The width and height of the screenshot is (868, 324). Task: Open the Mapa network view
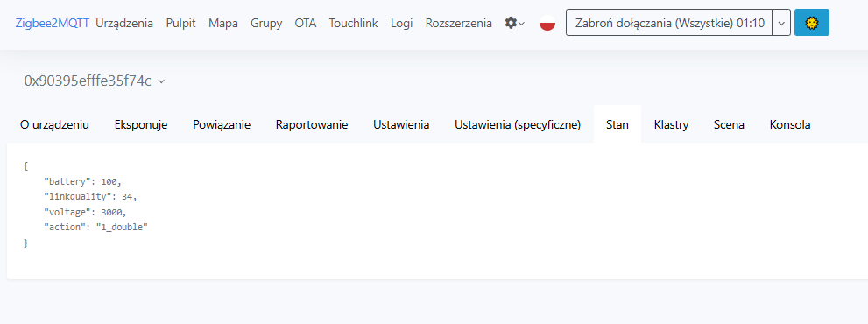[x=223, y=24]
